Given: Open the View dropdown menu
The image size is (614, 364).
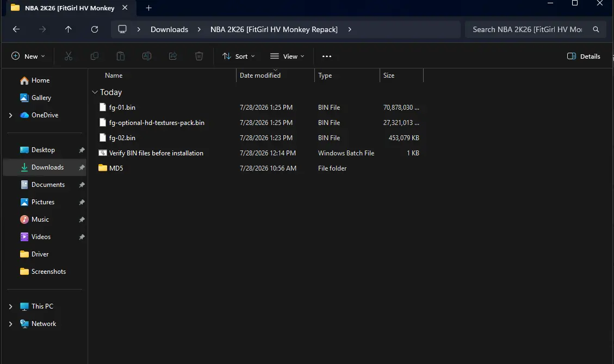Looking at the screenshot, I should (x=287, y=57).
